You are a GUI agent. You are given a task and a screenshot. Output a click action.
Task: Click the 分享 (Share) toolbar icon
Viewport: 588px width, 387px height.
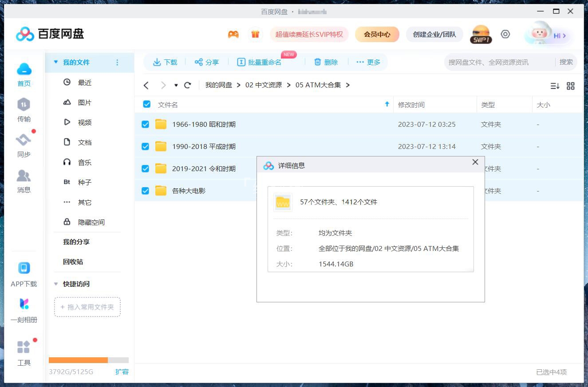pyautogui.click(x=207, y=62)
